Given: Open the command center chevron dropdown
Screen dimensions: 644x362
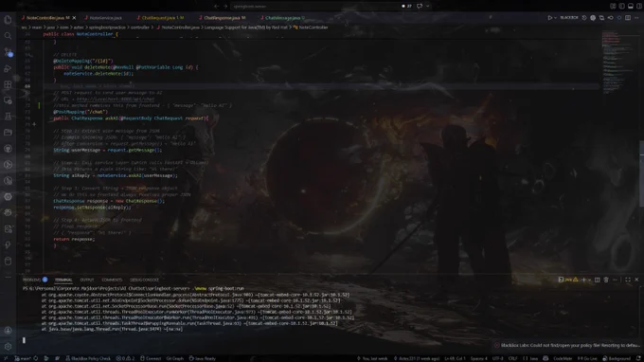Looking at the screenshot, I should pos(427,7).
